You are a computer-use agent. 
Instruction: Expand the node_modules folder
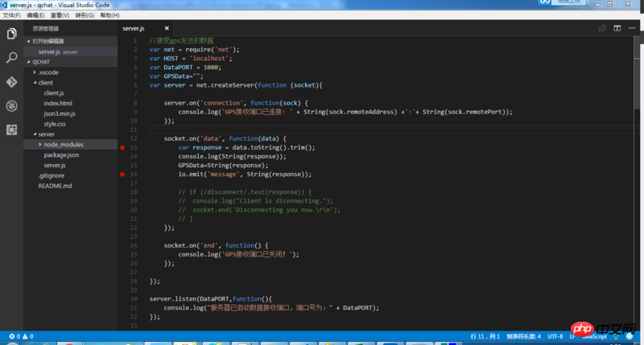click(63, 145)
